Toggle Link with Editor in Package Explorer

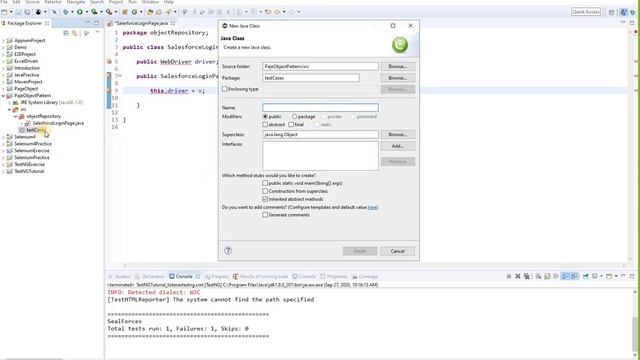coord(74,33)
